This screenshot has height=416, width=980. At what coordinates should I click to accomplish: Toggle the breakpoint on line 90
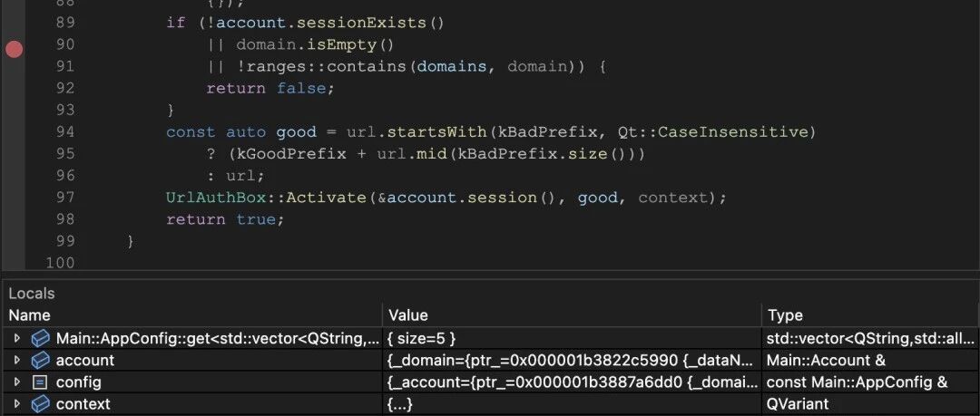(x=15, y=49)
